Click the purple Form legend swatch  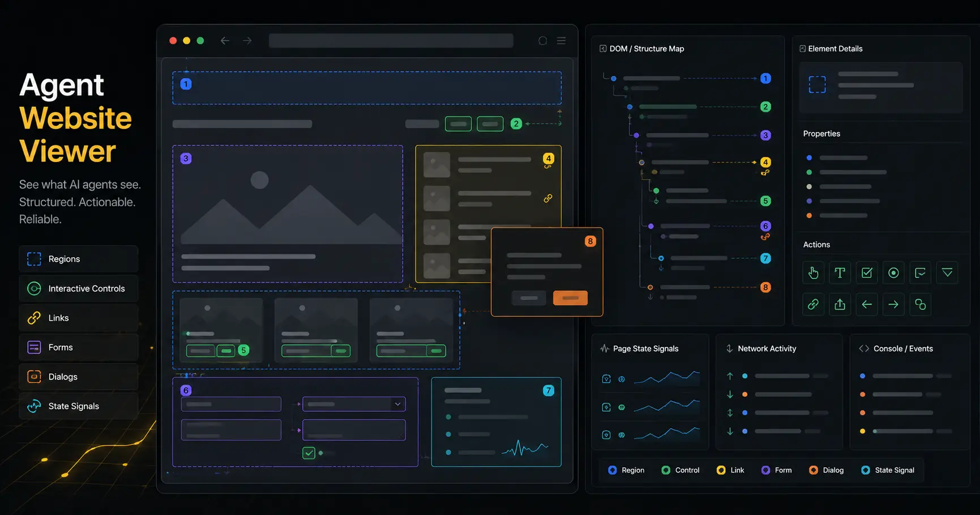765,470
